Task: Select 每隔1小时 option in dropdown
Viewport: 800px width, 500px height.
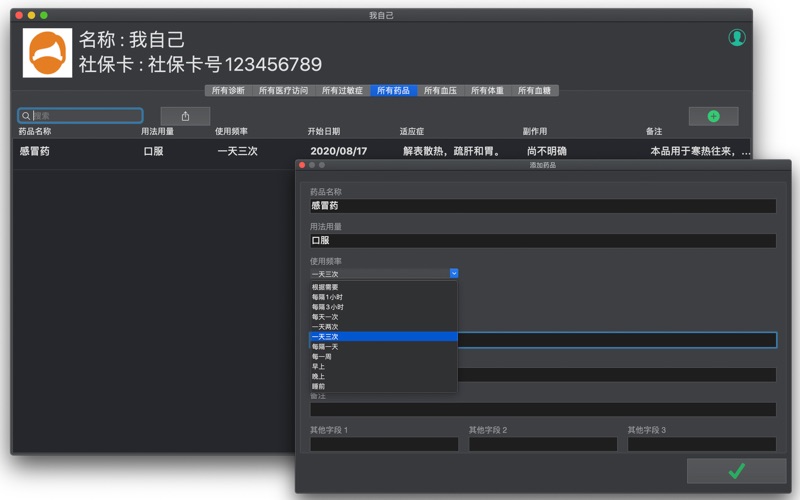Action: click(327, 297)
